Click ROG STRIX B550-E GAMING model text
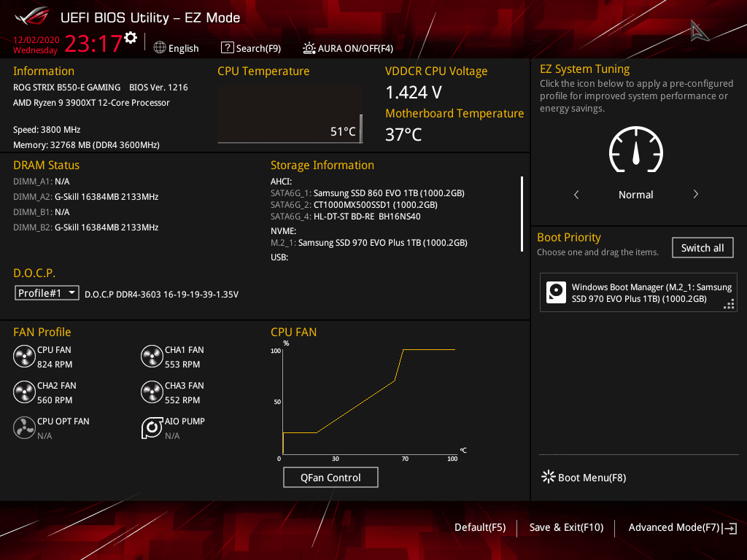Viewport: 747px width, 560px height. click(66, 87)
